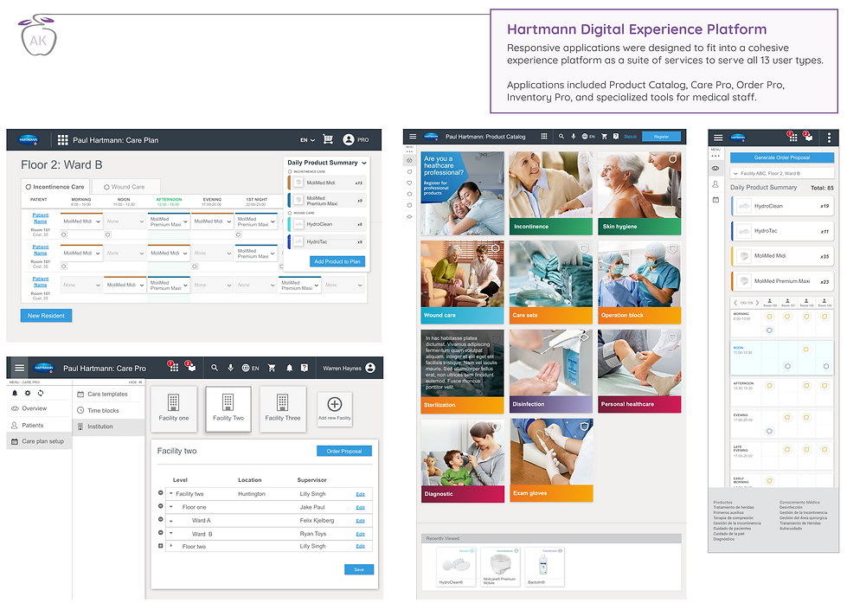Select the Institution submenu item
Viewport: 847px width, 616px height.
click(x=108, y=427)
